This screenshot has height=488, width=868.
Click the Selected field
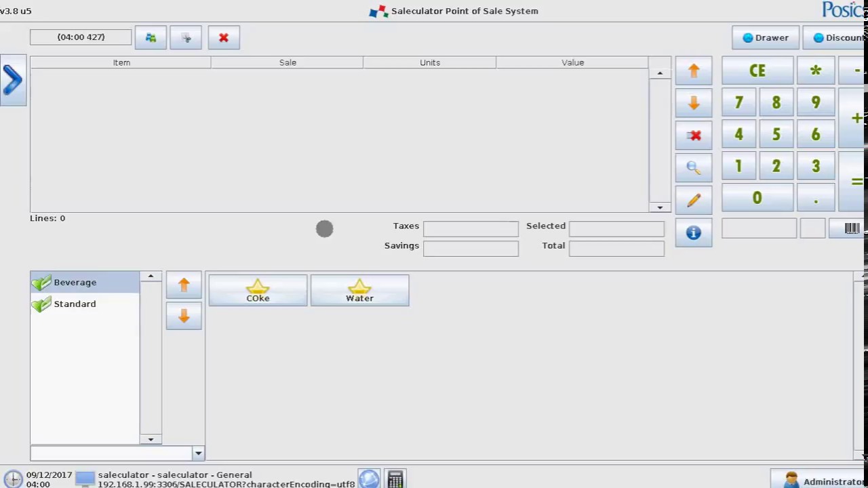point(616,228)
